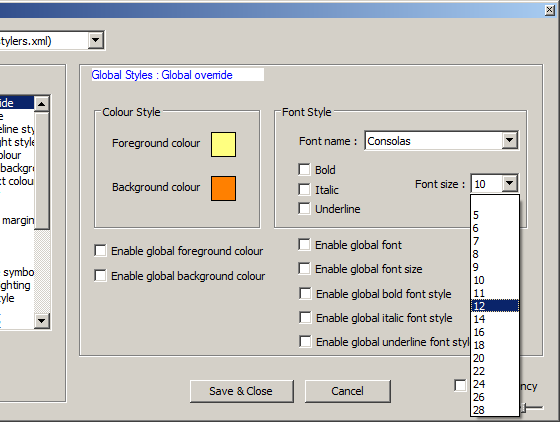The height and width of the screenshot is (422, 560).
Task: Select font size 6 in list
Action: [x=495, y=228]
